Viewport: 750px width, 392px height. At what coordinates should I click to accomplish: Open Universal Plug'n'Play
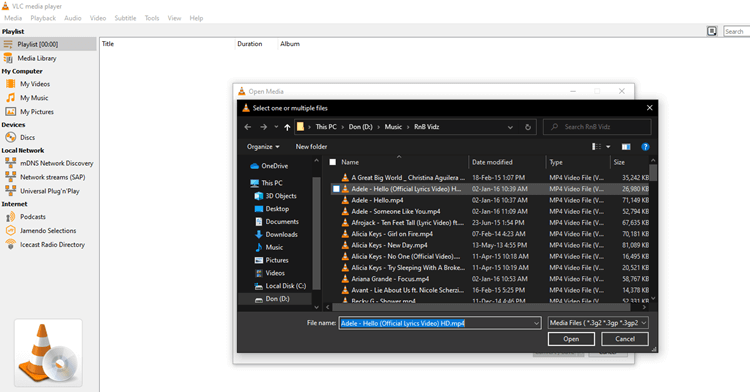(50, 191)
